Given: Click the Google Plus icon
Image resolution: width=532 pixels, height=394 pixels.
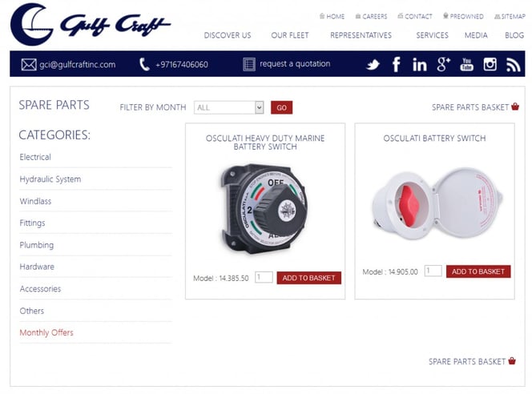Looking at the screenshot, I should 443,64.
